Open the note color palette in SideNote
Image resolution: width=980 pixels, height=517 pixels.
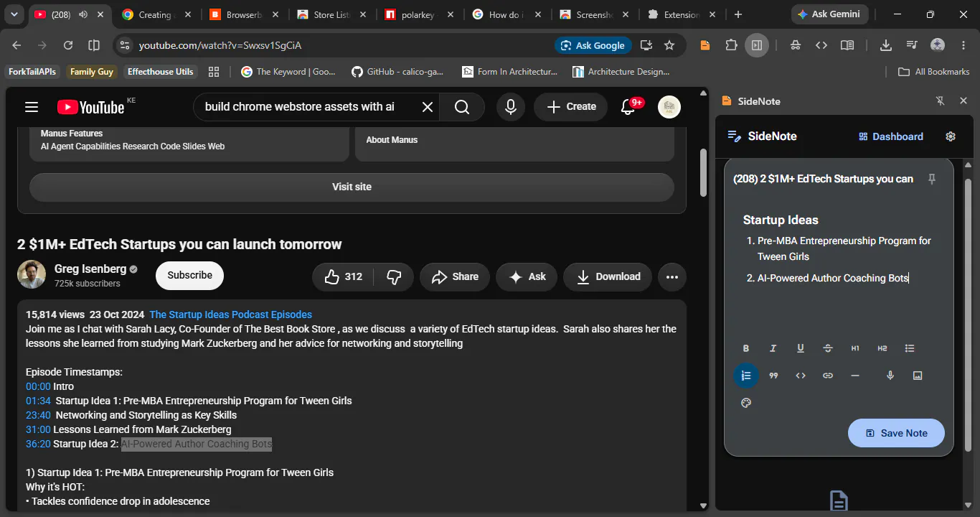click(x=746, y=403)
